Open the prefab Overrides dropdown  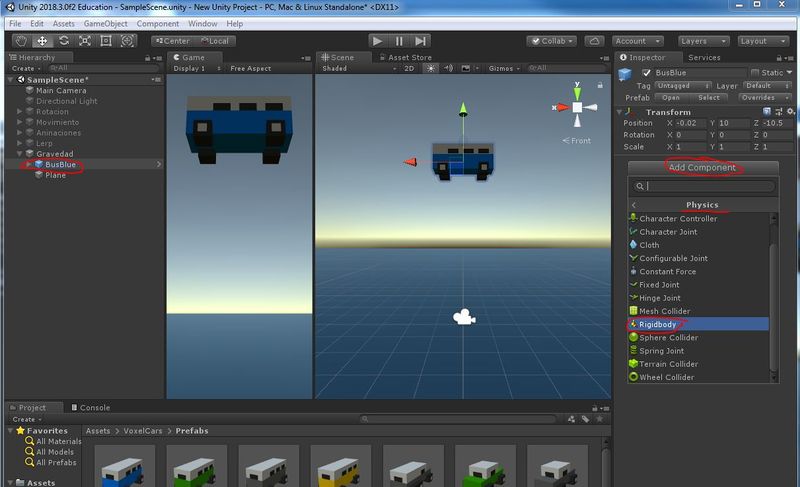pos(764,97)
